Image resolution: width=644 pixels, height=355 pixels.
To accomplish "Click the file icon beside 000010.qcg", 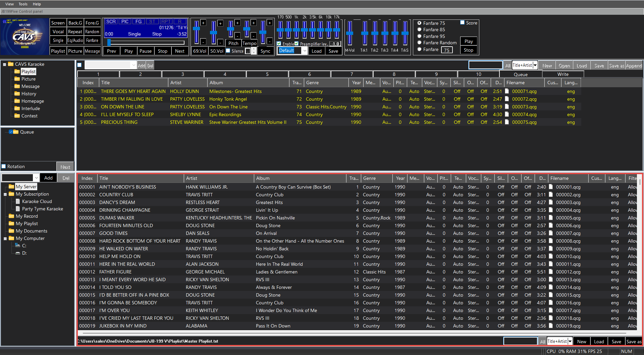I will pos(551,256).
